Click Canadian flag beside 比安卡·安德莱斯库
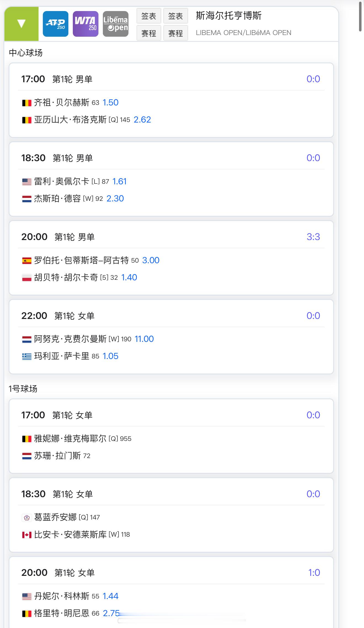Viewport: 364px width, 628px height. pos(27,535)
